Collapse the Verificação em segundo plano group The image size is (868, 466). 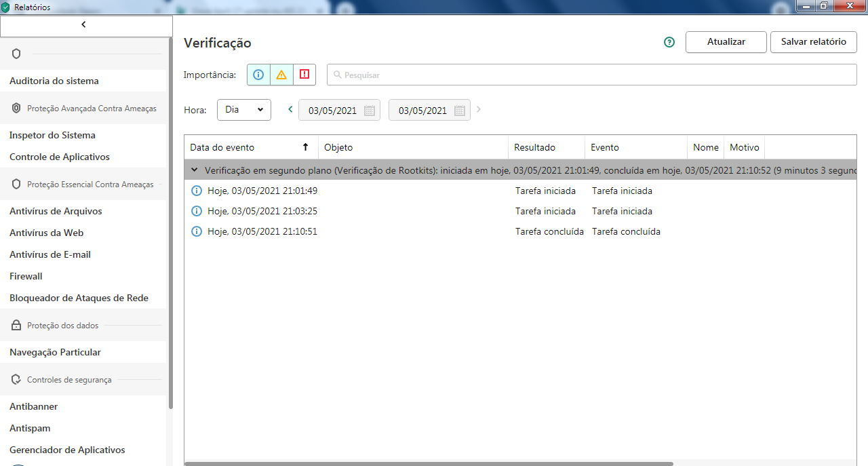click(195, 170)
